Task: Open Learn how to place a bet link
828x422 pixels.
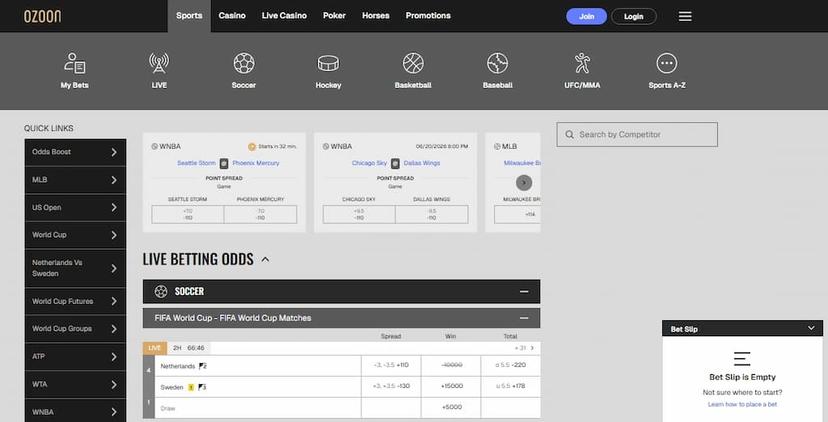Action: pyautogui.click(x=742, y=405)
